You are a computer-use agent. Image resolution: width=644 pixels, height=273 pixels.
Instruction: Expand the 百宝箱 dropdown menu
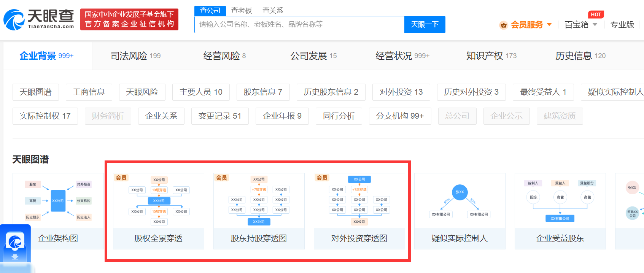(580, 25)
